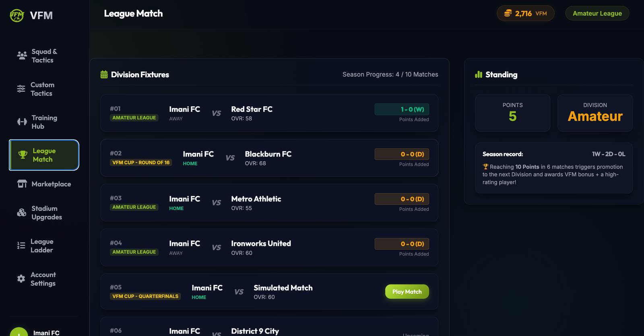This screenshot has height=336, width=644.
Task: Click the Simulated Match opponent name
Action: coord(283,288)
